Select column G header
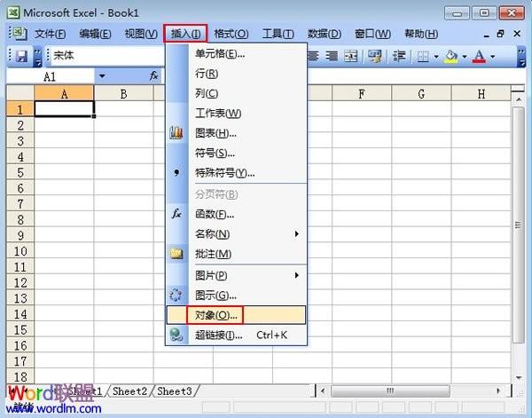This screenshot has width=532, height=418. [421, 93]
